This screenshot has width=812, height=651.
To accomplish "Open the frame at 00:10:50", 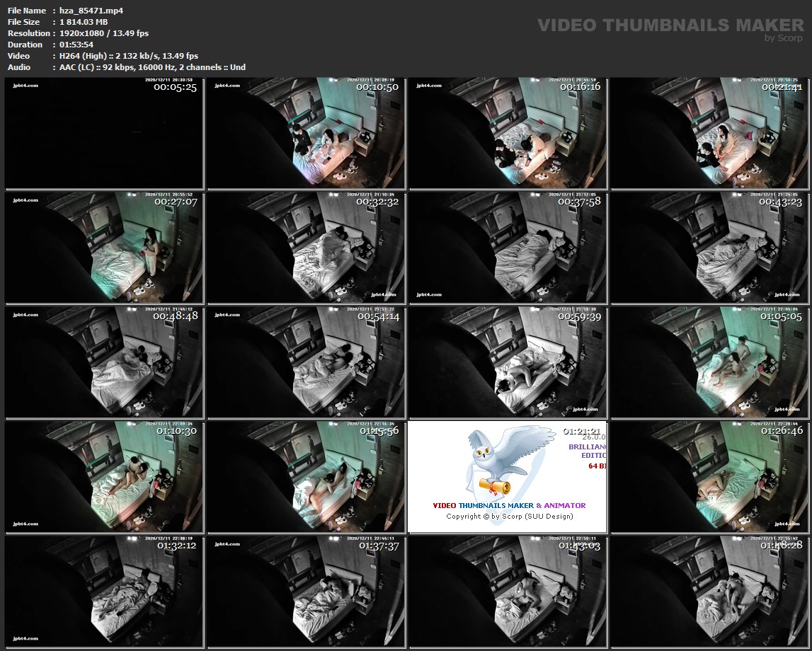I will pos(306,133).
